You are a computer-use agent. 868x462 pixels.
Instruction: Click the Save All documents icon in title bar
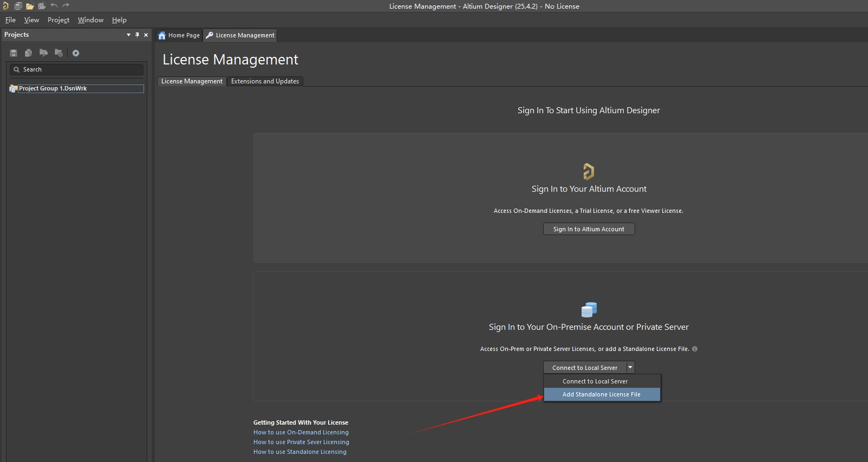(x=18, y=6)
